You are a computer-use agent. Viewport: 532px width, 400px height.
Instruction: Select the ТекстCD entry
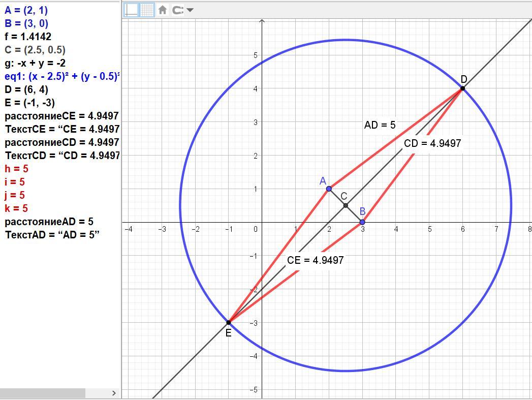tap(62, 156)
